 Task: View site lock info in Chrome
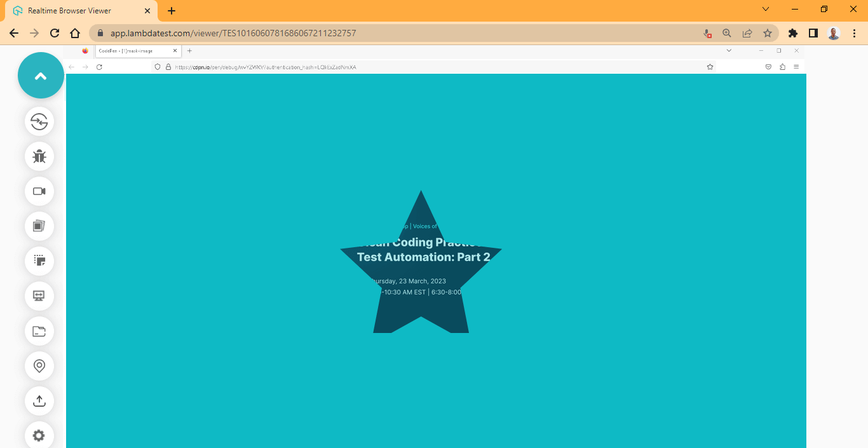(x=100, y=33)
